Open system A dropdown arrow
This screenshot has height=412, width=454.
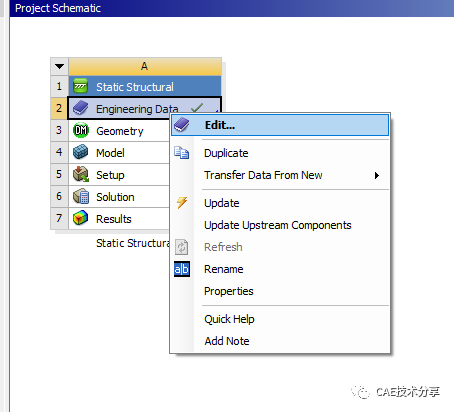coord(60,66)
